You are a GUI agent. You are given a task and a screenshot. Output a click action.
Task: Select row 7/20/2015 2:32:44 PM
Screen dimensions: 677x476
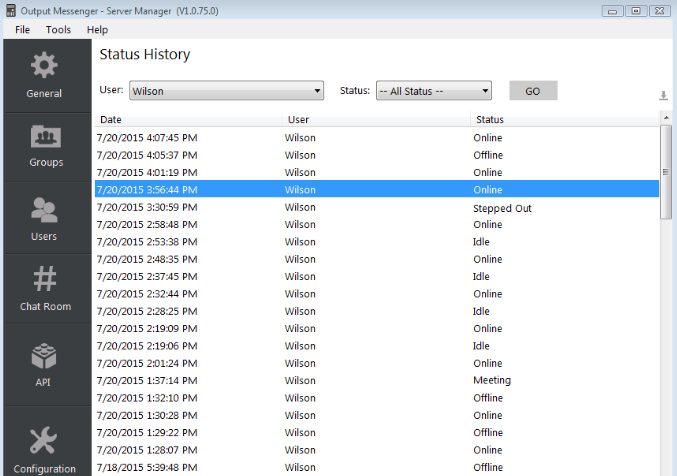[377, 294]
